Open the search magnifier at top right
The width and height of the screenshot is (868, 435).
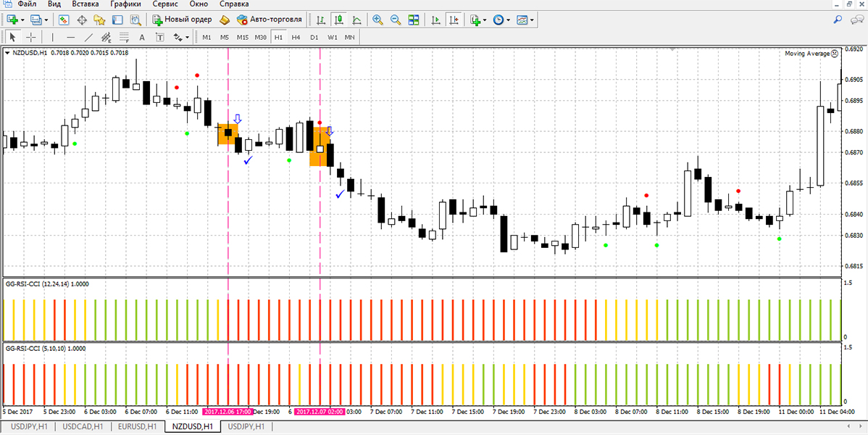(x=837, y=20)
